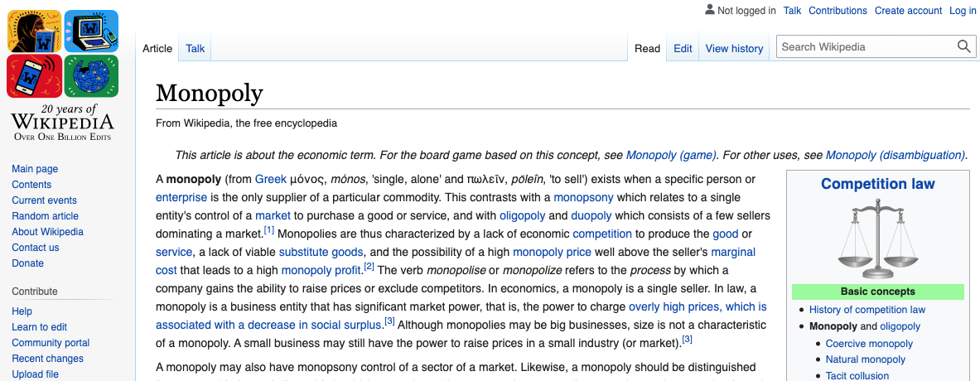Open the Competition law sidebar title
Viewport: 980px width, 381px height.
877,184
